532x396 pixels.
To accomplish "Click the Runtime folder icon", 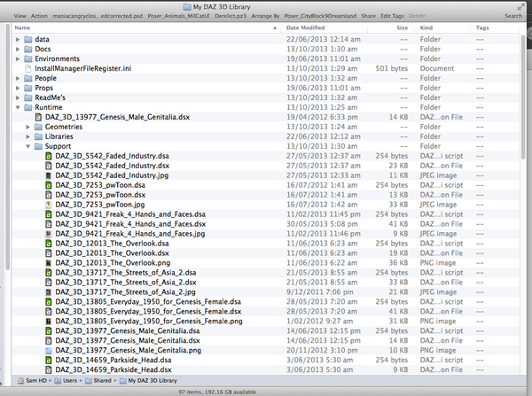I will tap(28, 107).
